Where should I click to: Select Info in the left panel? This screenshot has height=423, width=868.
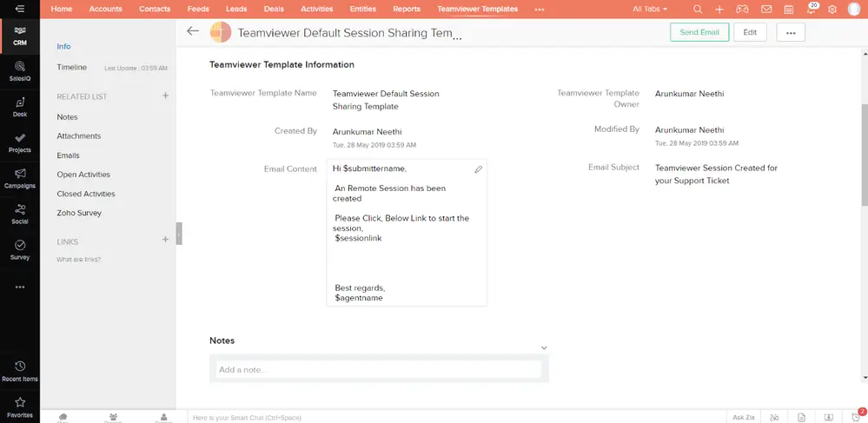[63, 47]
